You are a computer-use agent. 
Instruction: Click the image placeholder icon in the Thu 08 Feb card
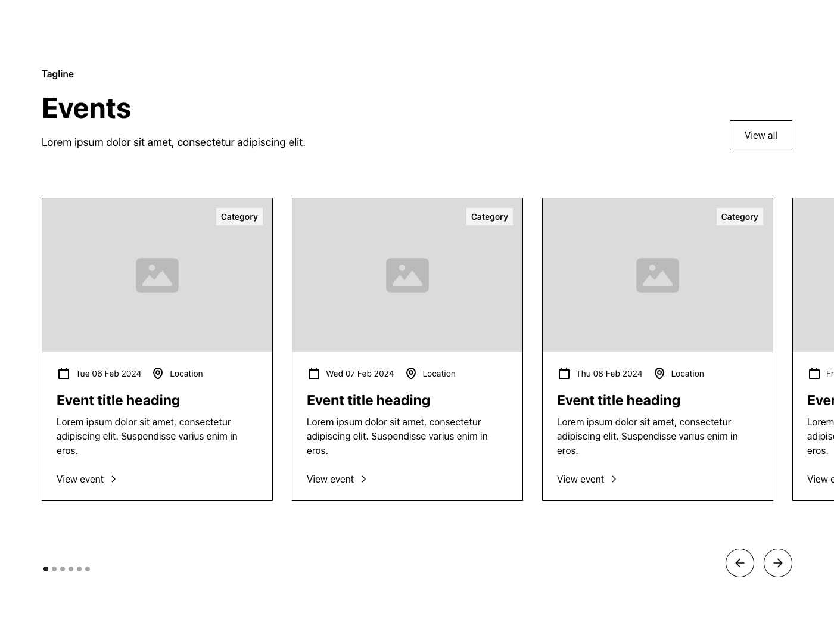point(658,275)
